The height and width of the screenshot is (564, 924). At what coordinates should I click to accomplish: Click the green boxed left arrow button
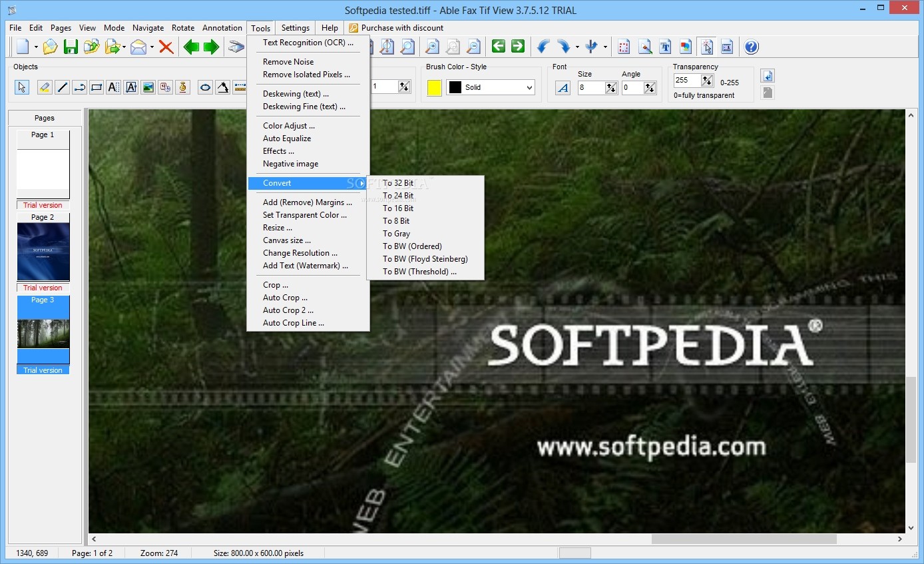coord(499,46)
